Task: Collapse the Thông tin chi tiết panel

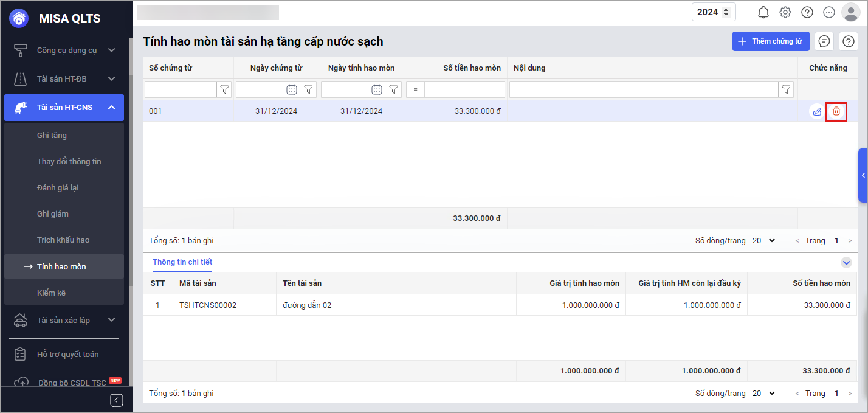Action: (846, 263)
